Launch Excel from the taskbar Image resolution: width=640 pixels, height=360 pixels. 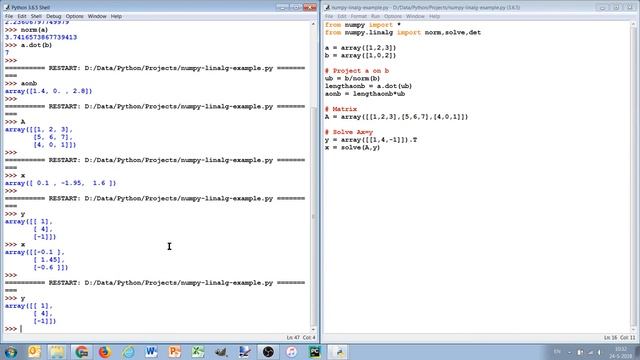point(198,352)
